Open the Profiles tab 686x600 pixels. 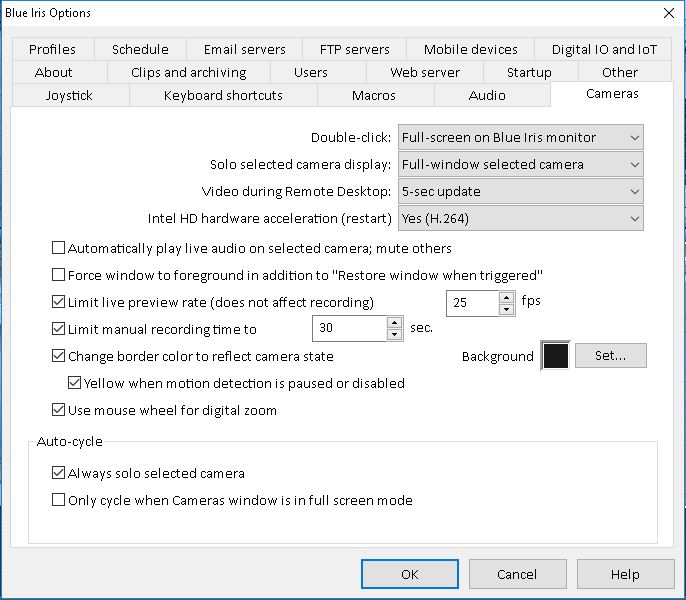click(52, 49)
